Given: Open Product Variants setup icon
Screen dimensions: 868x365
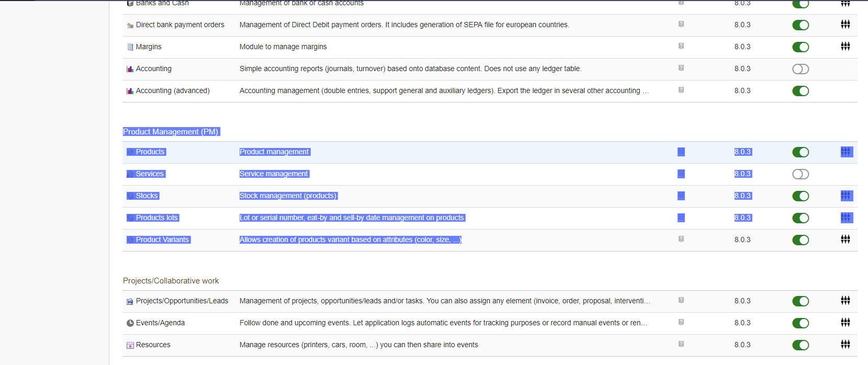Looking at the screenshot, I should 845,239.
